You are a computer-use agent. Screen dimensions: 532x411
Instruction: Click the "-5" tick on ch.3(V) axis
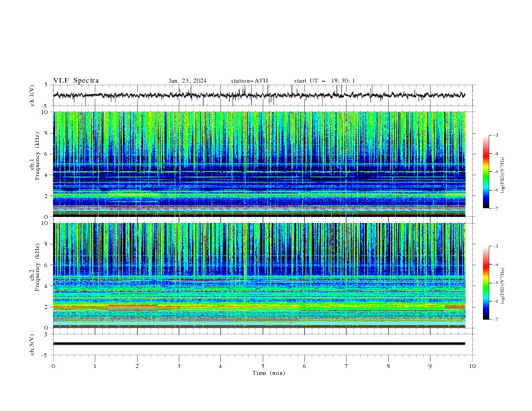click(x=45, y=355)
